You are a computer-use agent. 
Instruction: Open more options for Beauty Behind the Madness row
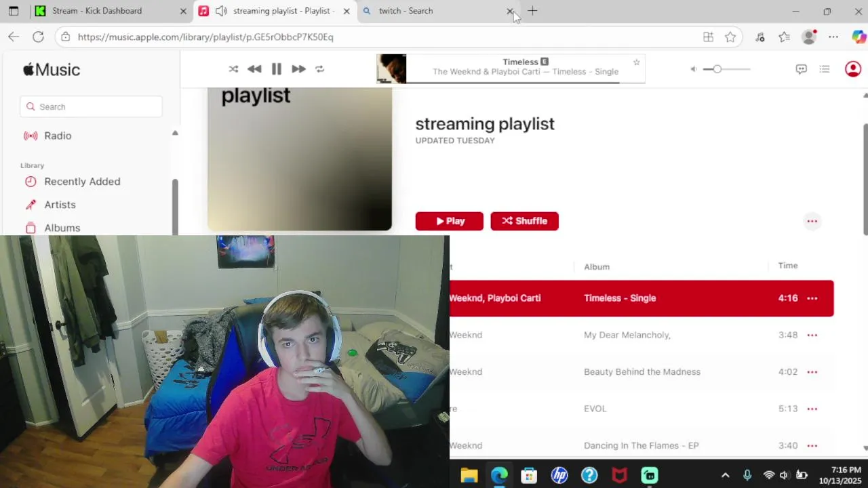coord(812,372)
